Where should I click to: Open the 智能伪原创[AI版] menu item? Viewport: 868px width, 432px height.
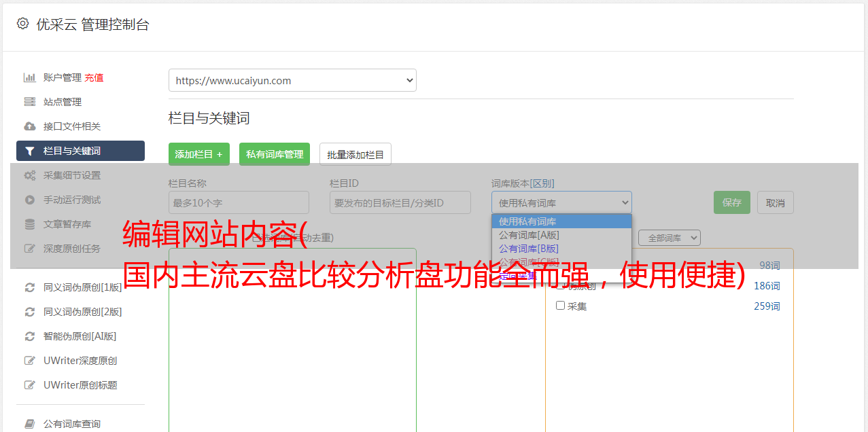(x=80, y=336)
